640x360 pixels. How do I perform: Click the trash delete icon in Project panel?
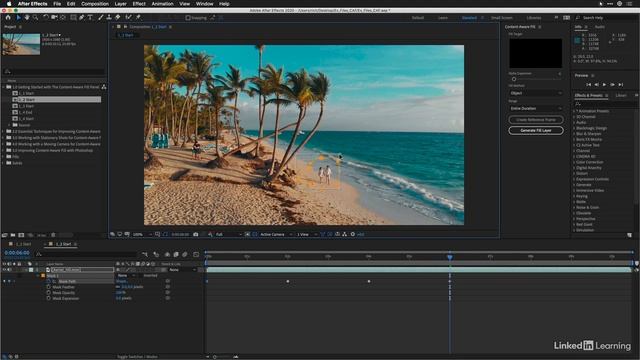click(x=53, y=235)
